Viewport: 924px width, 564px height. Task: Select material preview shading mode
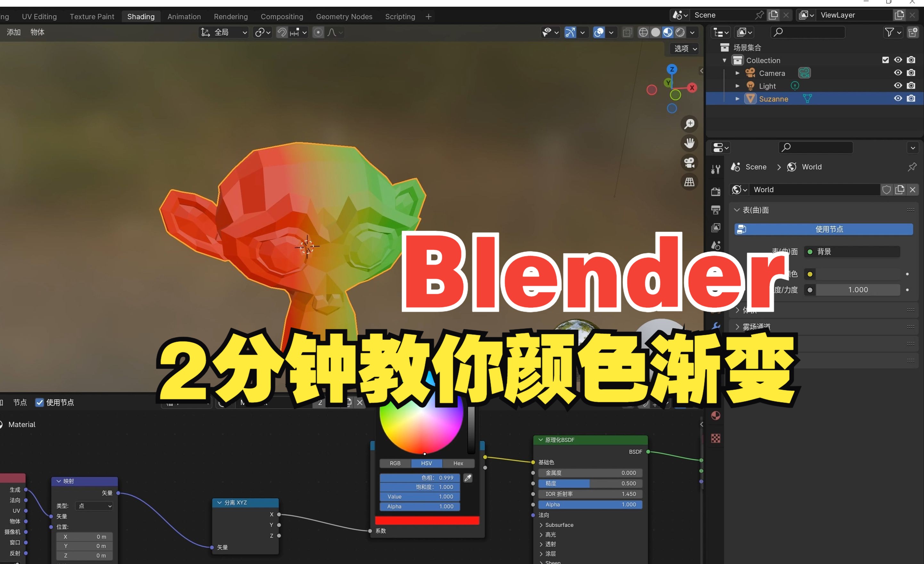[x=667, y=32]
